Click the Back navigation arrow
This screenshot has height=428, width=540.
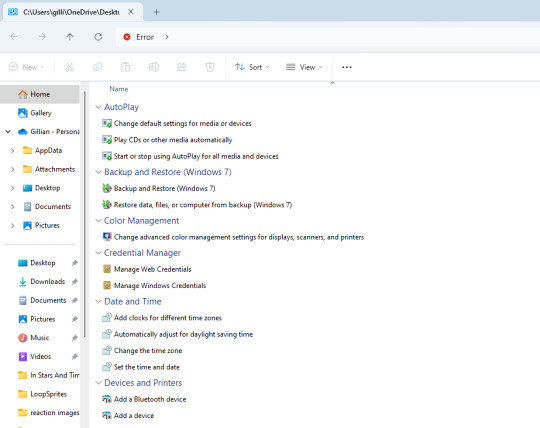[x=14, y=36]
